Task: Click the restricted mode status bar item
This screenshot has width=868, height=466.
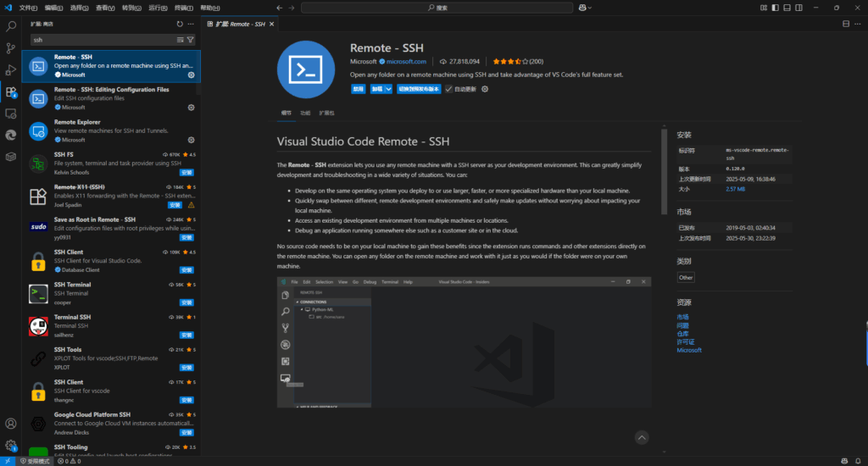Action: 35,461
